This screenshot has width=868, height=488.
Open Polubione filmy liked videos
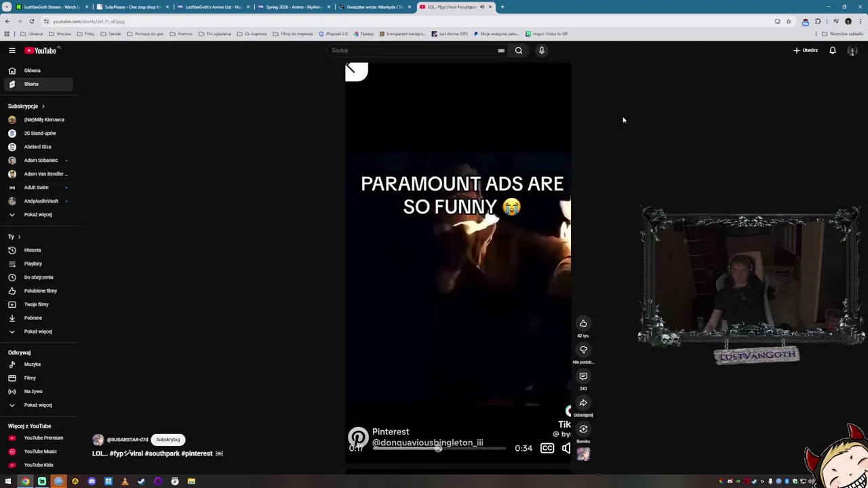tap(39, 291)
